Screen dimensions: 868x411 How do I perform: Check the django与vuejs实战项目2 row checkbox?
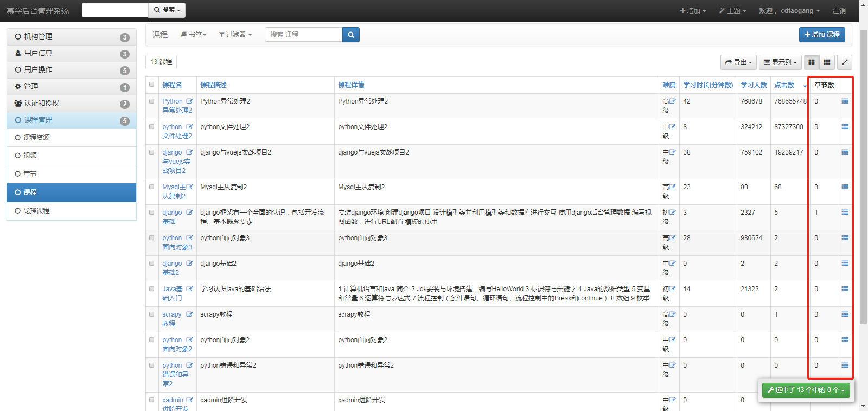(x=152, y=152)
